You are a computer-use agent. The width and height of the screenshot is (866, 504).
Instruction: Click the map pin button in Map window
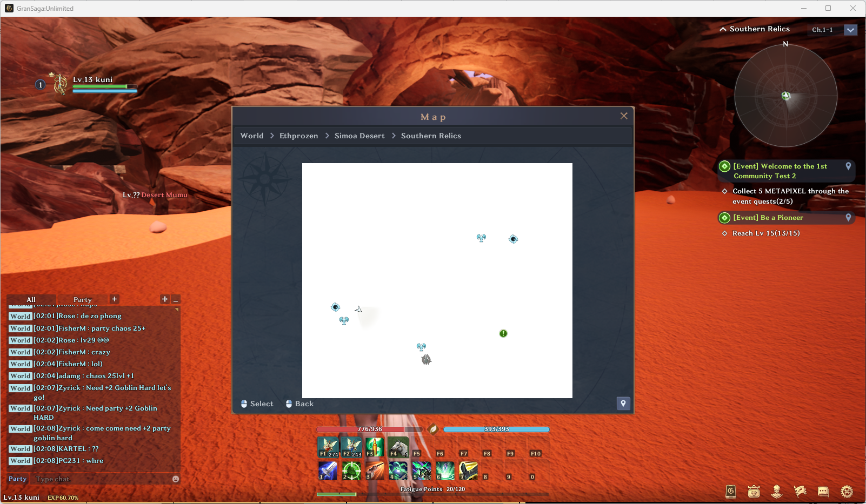[x=623, y=404]
